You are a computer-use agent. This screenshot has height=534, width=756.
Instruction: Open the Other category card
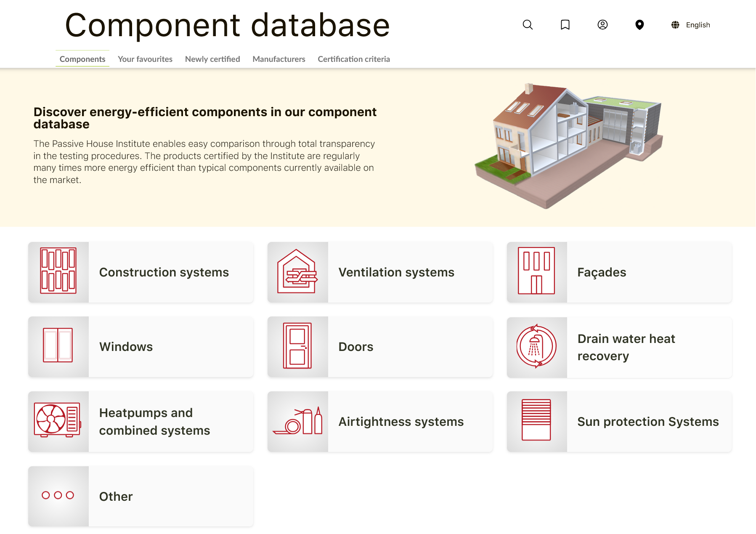[x=141, y=496]
